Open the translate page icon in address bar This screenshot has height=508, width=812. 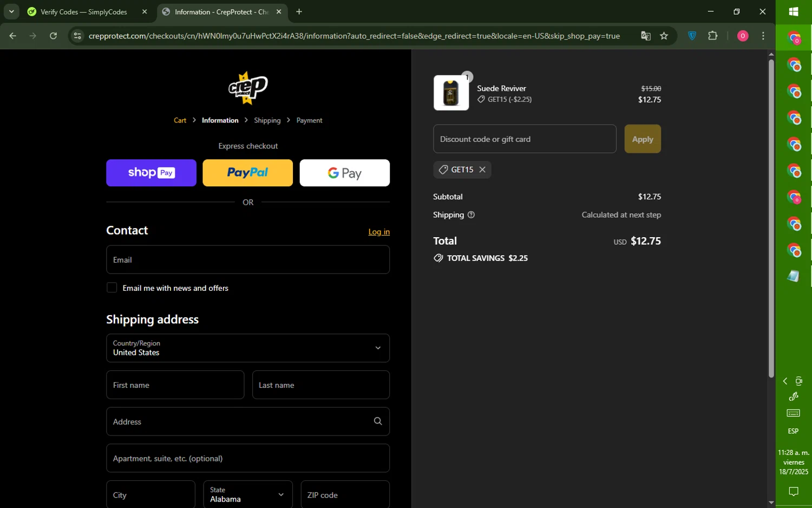[x=646, y=36]
